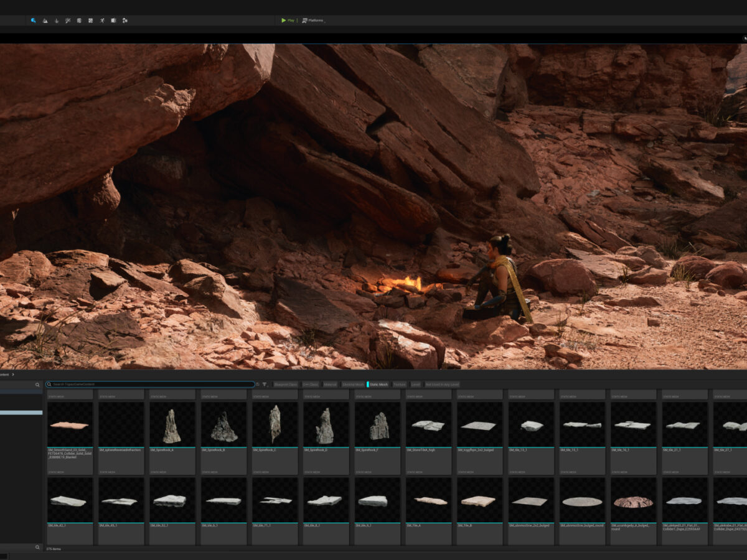Expand the Play options dropdown

297,21
